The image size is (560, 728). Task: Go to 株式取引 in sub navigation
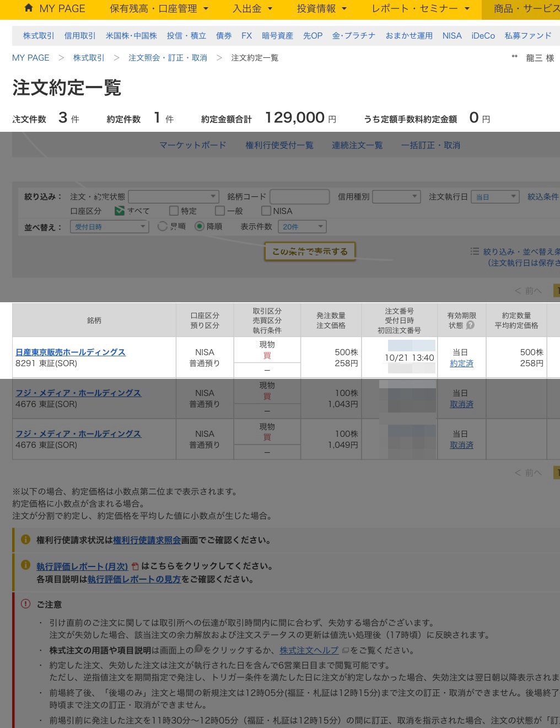click(39, 36)
